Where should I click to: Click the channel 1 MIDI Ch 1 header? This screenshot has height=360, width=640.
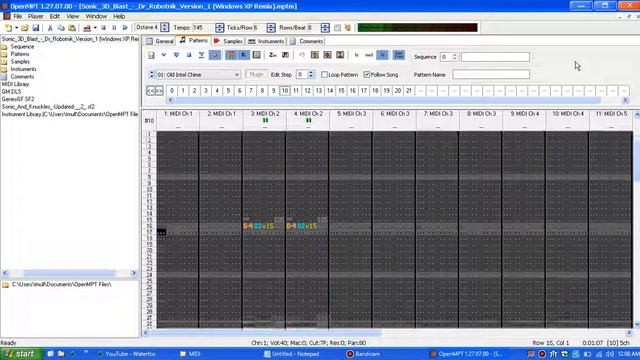click(178, 114)
